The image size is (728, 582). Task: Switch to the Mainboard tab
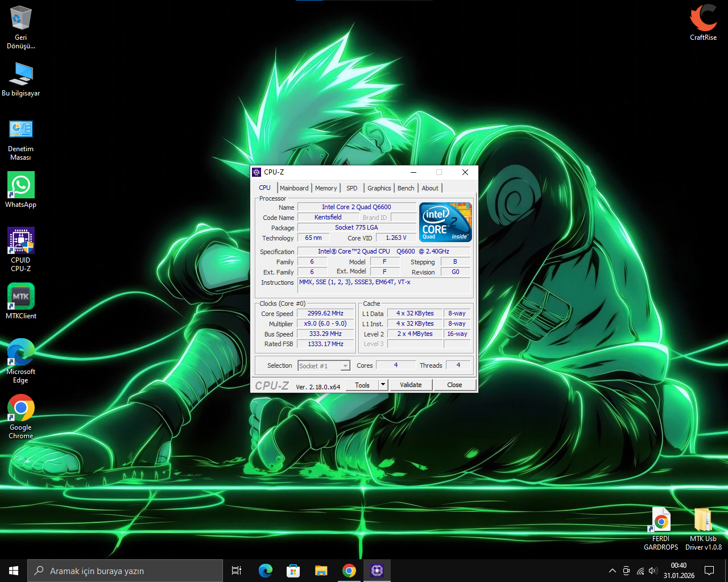[x=294, y=188]
